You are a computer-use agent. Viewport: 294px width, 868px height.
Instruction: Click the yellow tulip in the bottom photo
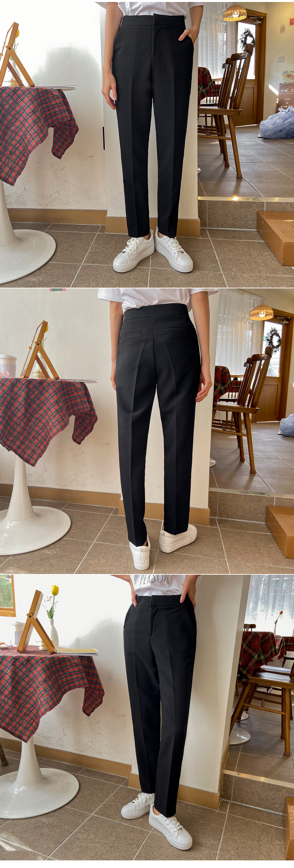pyautogui.click(x=55, y=591)
